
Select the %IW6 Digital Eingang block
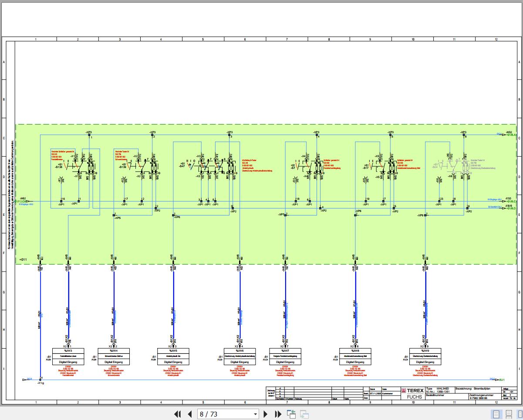tap(240, 356)
